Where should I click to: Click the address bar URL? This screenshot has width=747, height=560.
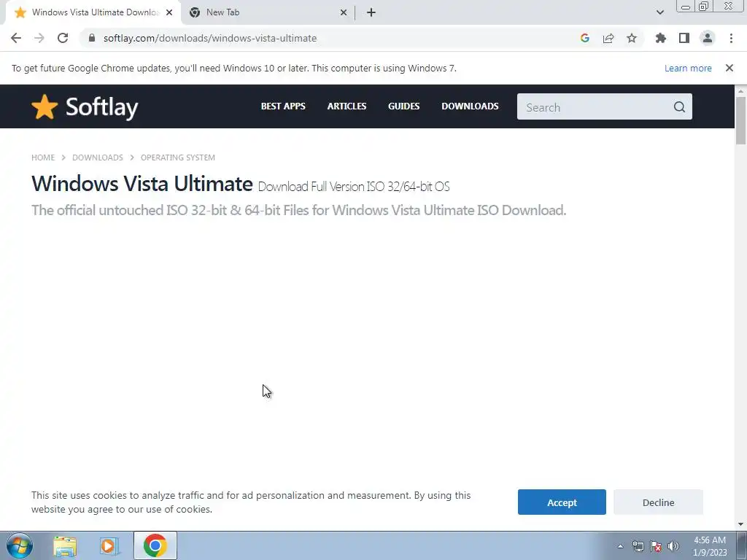(210, 38)
